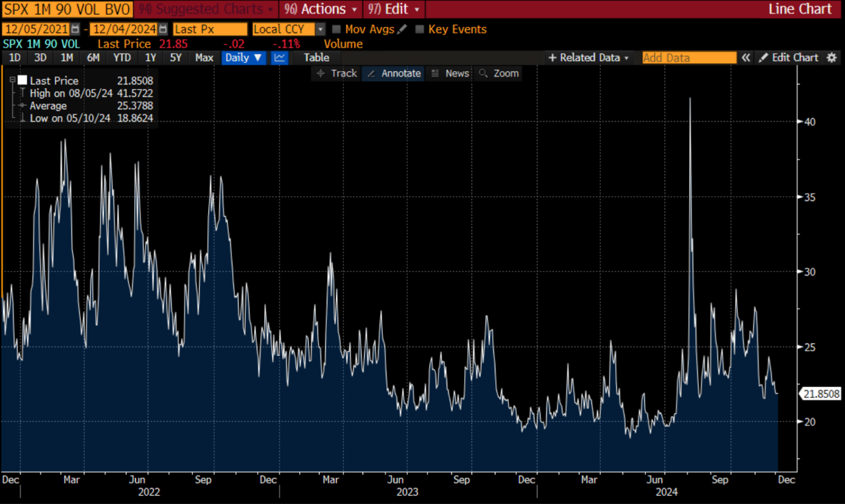Click the start date field 12/05/2021
The width and height of the screenshot is (845, 504).
tap(36, 29)
